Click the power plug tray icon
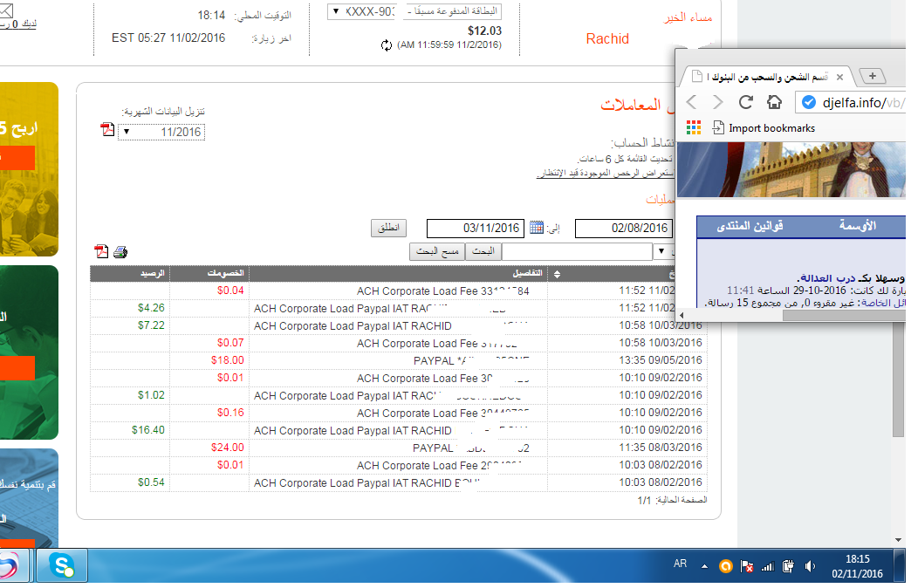The image size is (911, 588). tap(789, 566)
